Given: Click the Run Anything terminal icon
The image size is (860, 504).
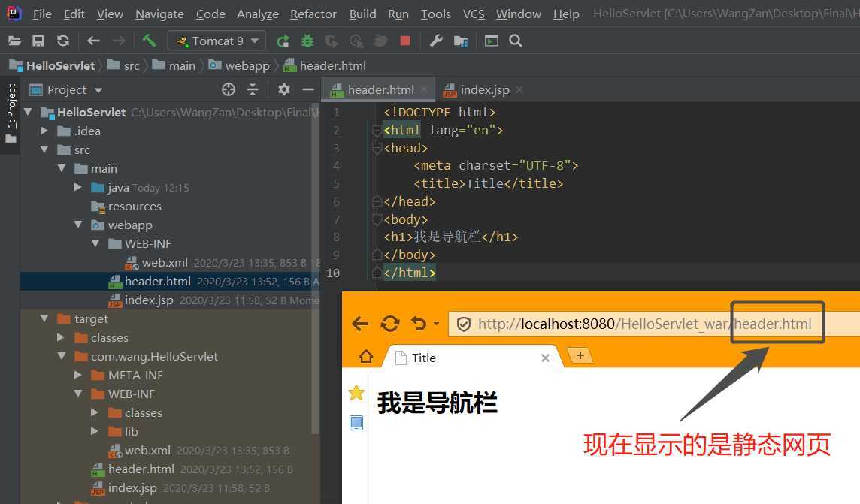Looking at the screenshot, I should point(492,41).
